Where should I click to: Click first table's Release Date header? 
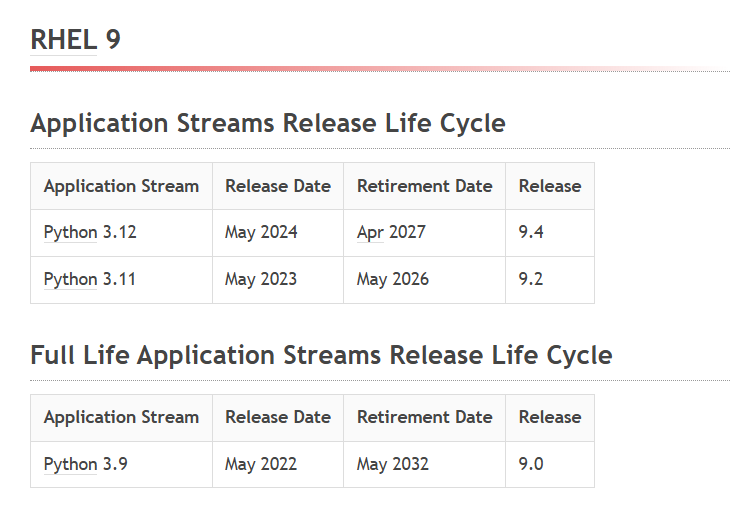coord(278,186)
